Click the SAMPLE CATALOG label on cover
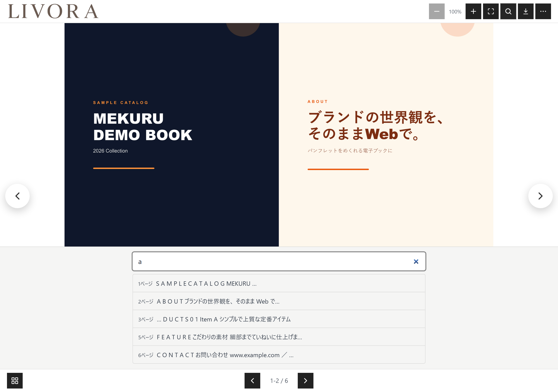The width and height of the screenshot is (558, 392). click(121, 103)
